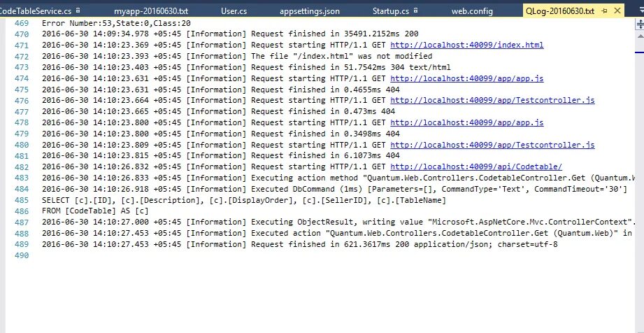
Task: Click the 'CommandTimeout='30'' text on line 484
Action: 580,189
